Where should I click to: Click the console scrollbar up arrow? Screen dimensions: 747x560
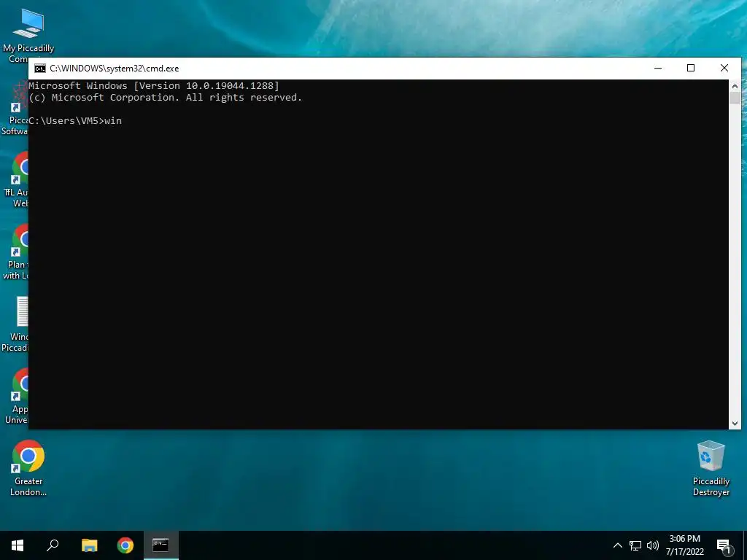coord(735,86)
